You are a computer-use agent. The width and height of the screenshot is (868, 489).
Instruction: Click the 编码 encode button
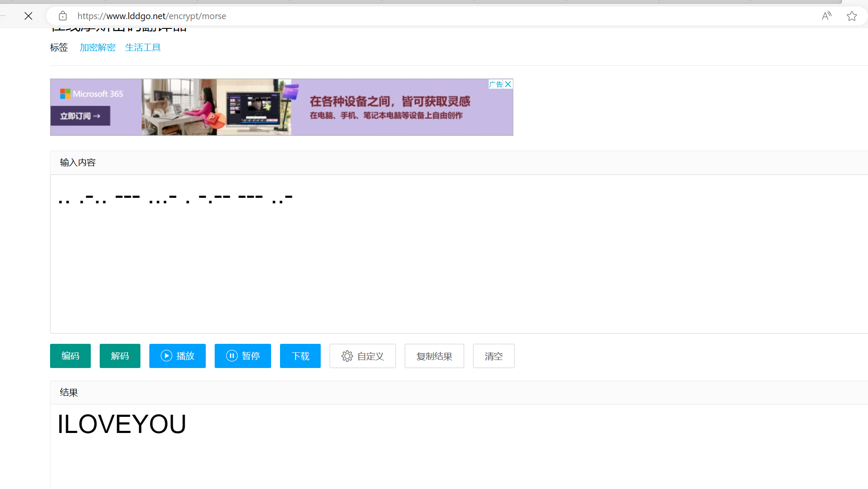pyautogui.click(x=70, y=356)
